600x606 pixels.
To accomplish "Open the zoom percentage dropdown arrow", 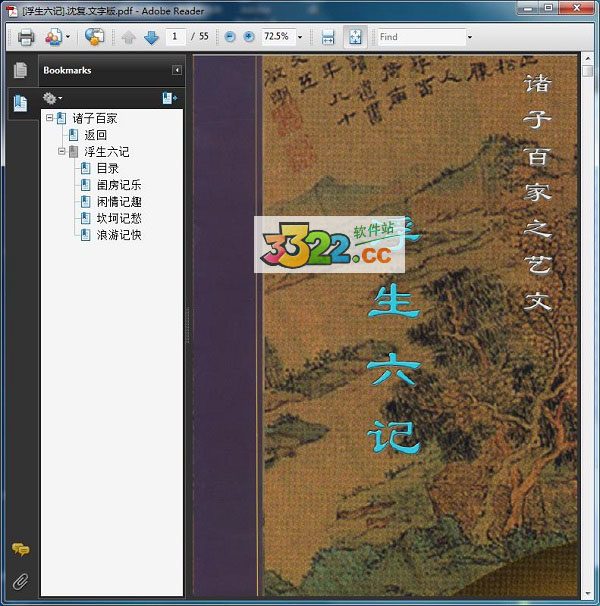I will point(300,37).
